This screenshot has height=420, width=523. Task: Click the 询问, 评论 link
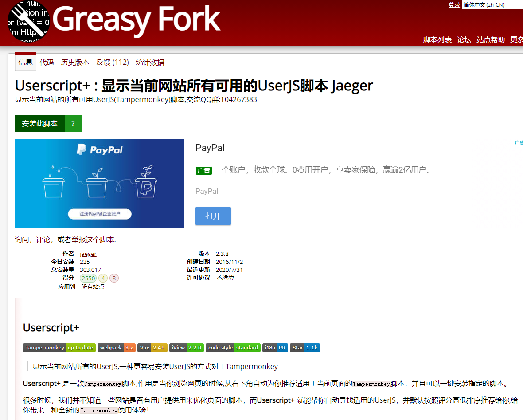(x=33, y=239)
